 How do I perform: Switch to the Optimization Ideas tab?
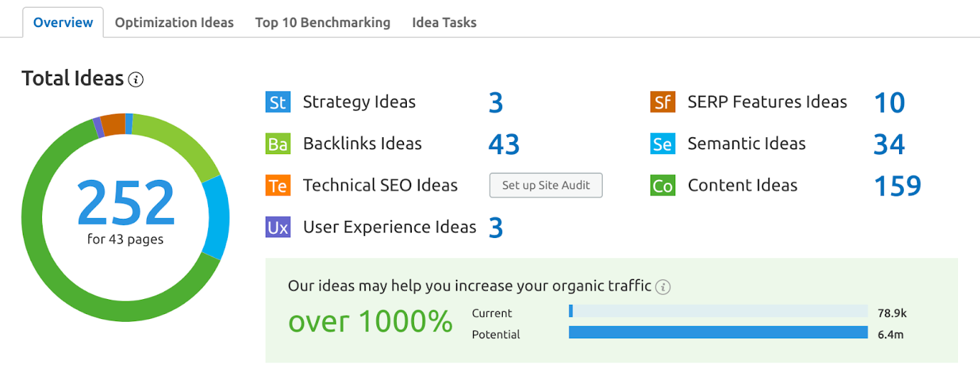[174, 23]
